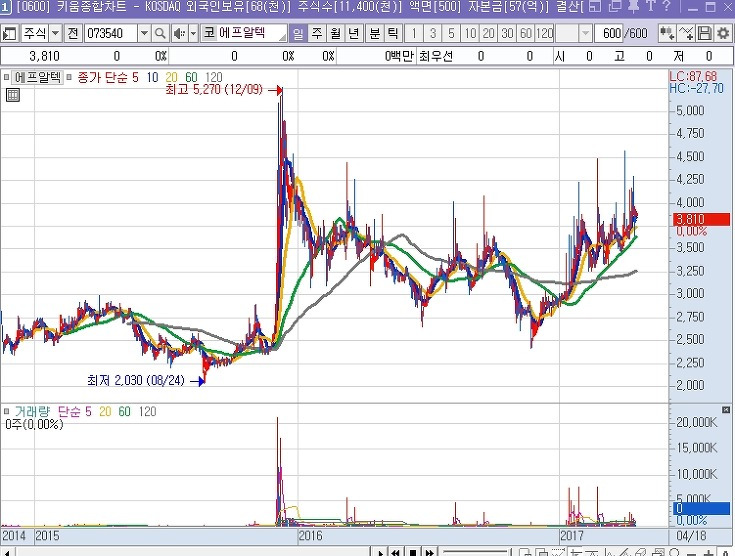Select interval 60 button
735x556 pixels.
click(x=526, y=33)
